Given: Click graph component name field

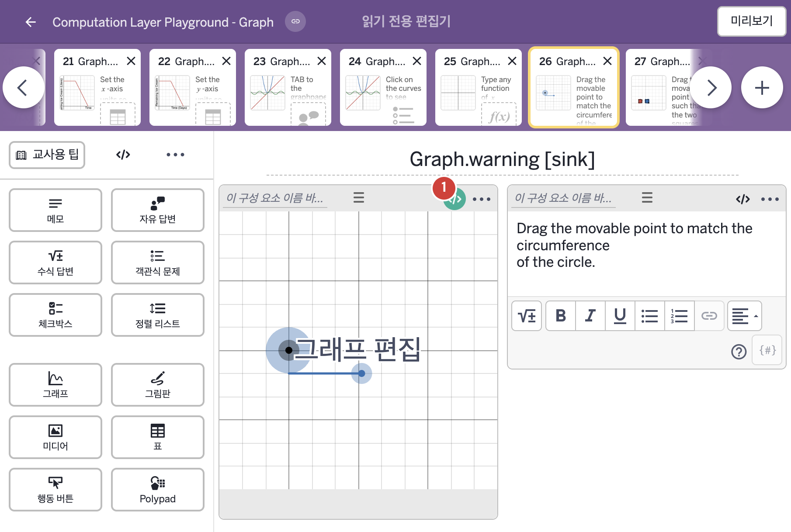Looking at the screenshot, I should pyautogui.click(x=275, y=198).
